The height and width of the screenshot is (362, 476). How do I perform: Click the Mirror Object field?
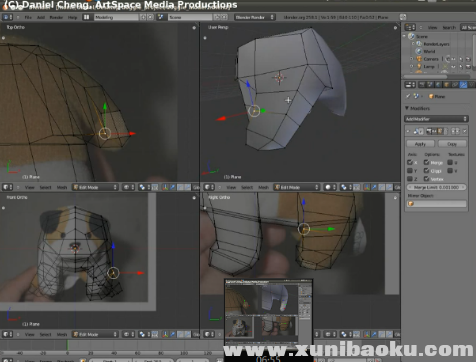436,204
